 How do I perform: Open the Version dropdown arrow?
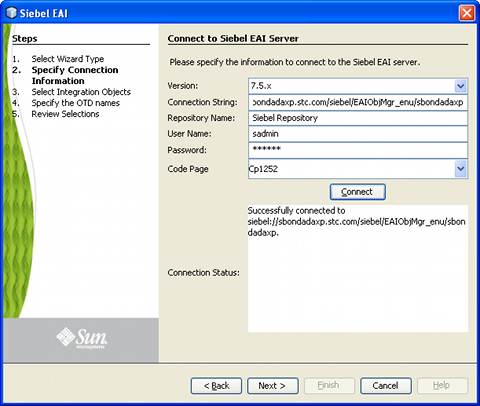click(x=461, y=86)
